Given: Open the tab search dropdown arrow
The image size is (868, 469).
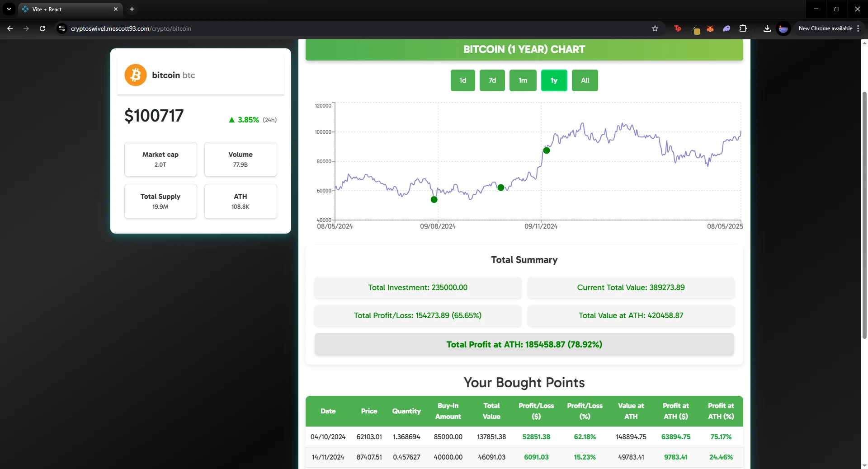Looking at the screenshot, I should (9, 9).
